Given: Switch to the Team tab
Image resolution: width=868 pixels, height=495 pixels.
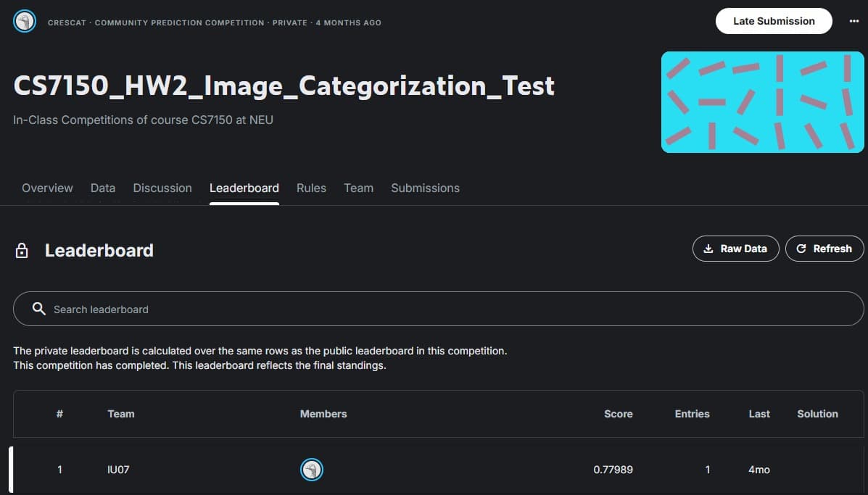Looking at the screenshot, I should point(359,188).
